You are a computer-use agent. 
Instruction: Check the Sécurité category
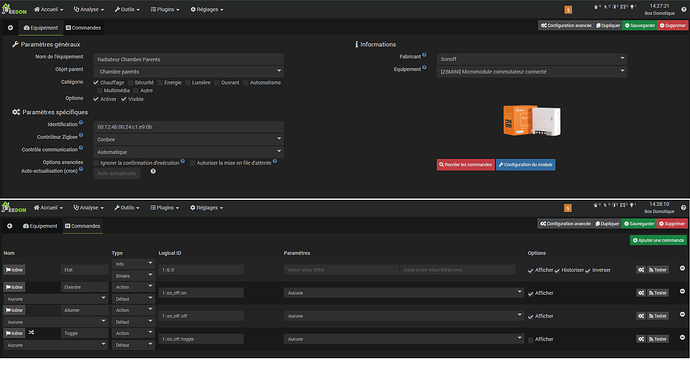[131, 83]
